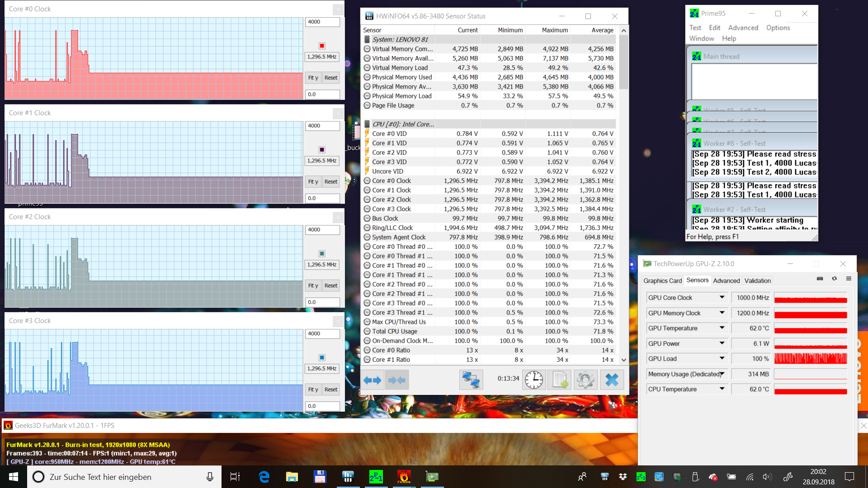Open GPU-Z hamburger menu
868x488 pixels.
[x=849, y=279]
